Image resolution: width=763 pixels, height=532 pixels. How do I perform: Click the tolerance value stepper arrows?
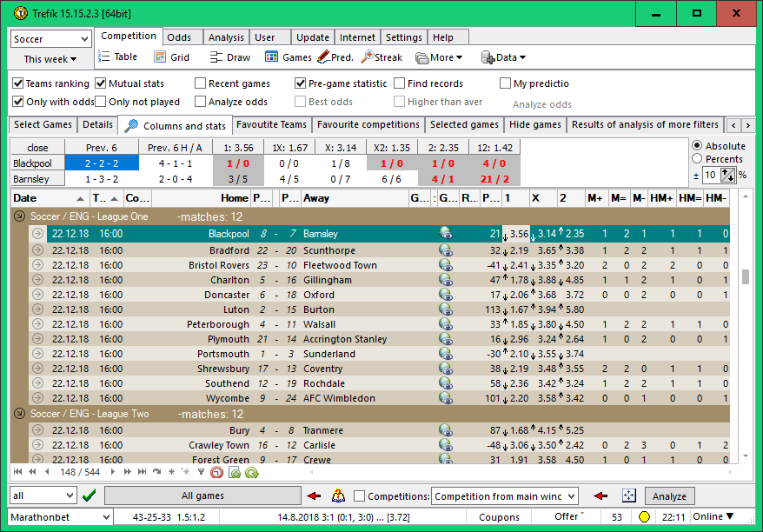click(728, 175)
